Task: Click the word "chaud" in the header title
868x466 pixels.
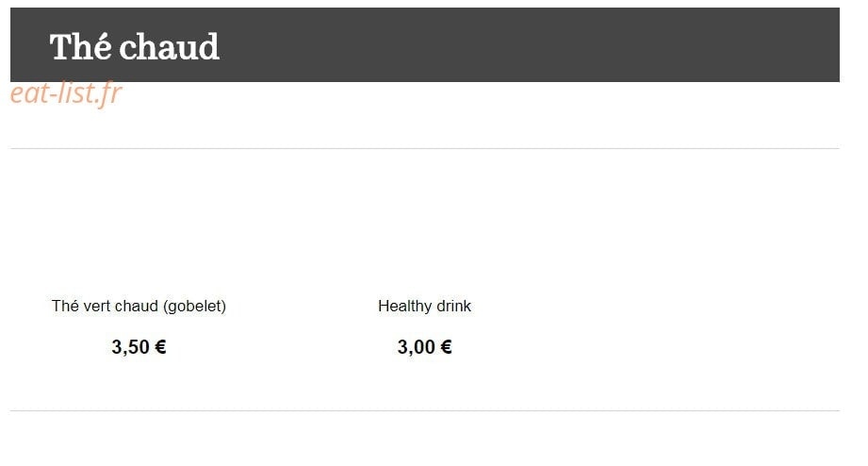Action: pos(170,46)
